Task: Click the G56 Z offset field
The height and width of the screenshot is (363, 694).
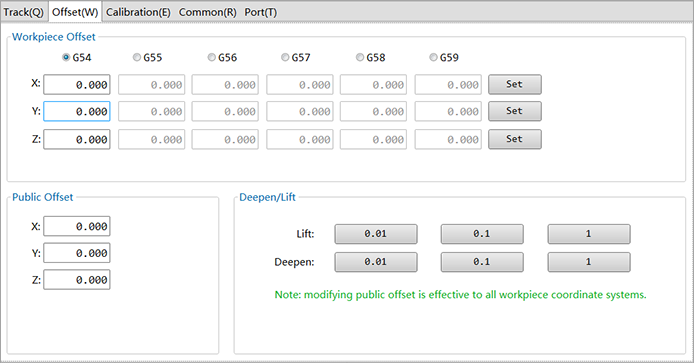Action: [x=225, y=139]
